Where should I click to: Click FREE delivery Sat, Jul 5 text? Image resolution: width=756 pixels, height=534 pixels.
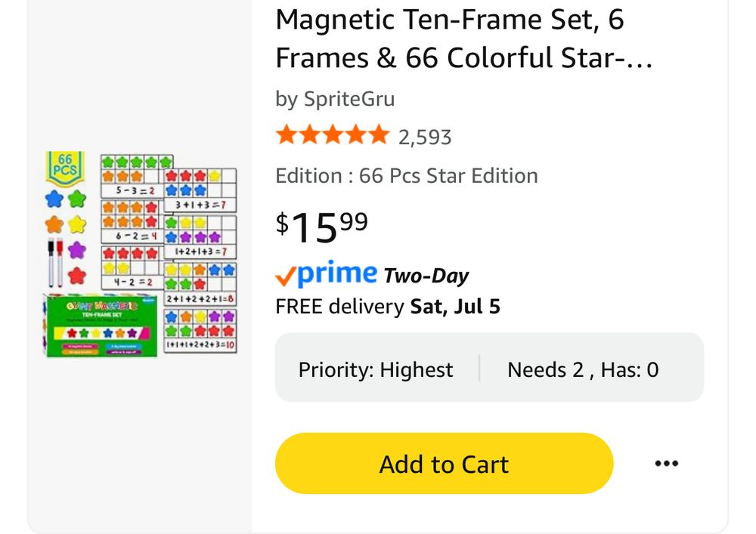click(x=388, y=307)
